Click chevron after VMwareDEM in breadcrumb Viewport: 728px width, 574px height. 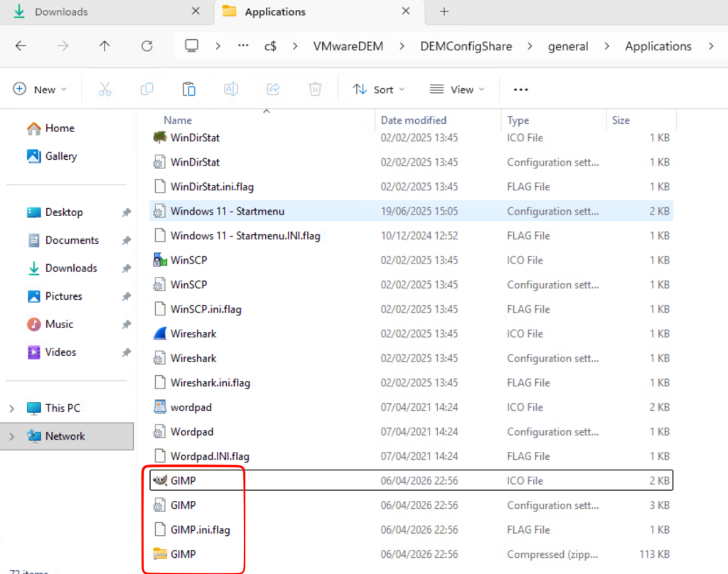click(x=402, y=46)
